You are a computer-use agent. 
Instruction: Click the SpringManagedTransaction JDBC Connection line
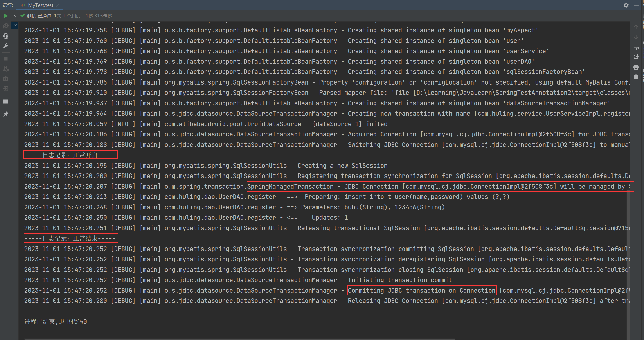click(327, 187)
